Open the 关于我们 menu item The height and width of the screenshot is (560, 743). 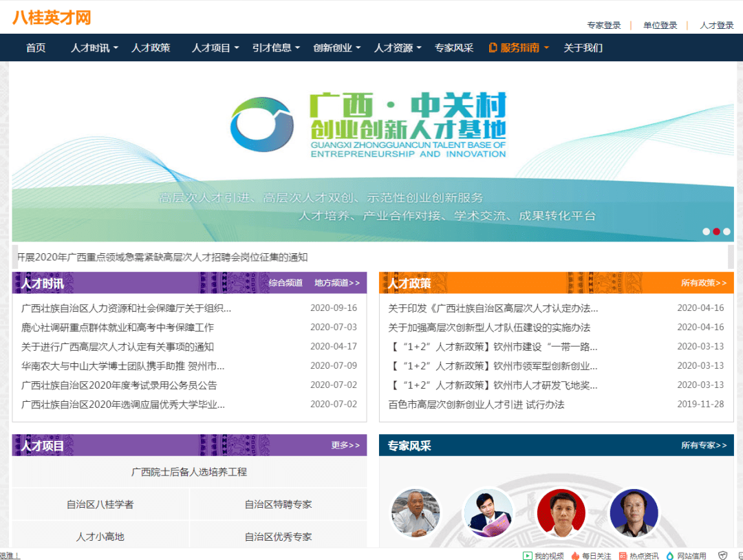click(x=583, y=48)
